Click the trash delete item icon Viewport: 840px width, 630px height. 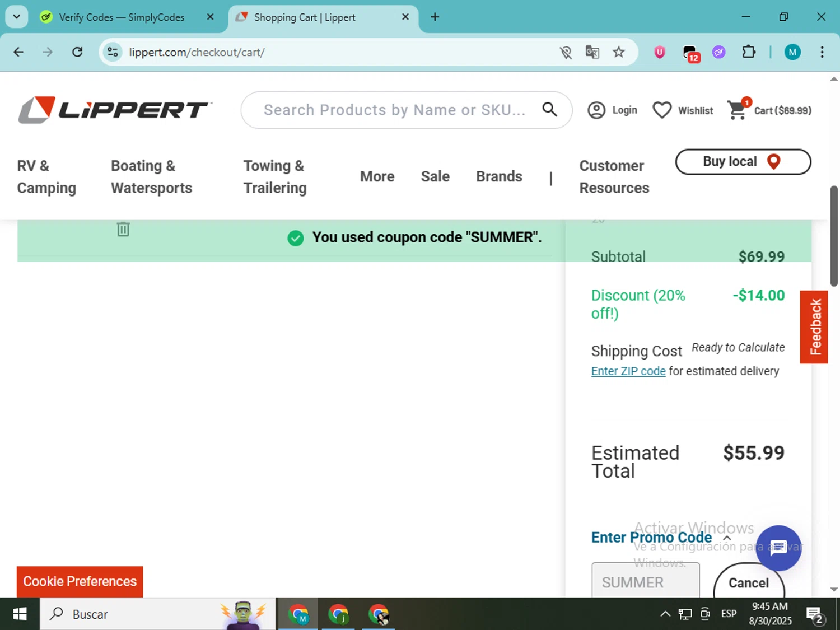(123, 229)
